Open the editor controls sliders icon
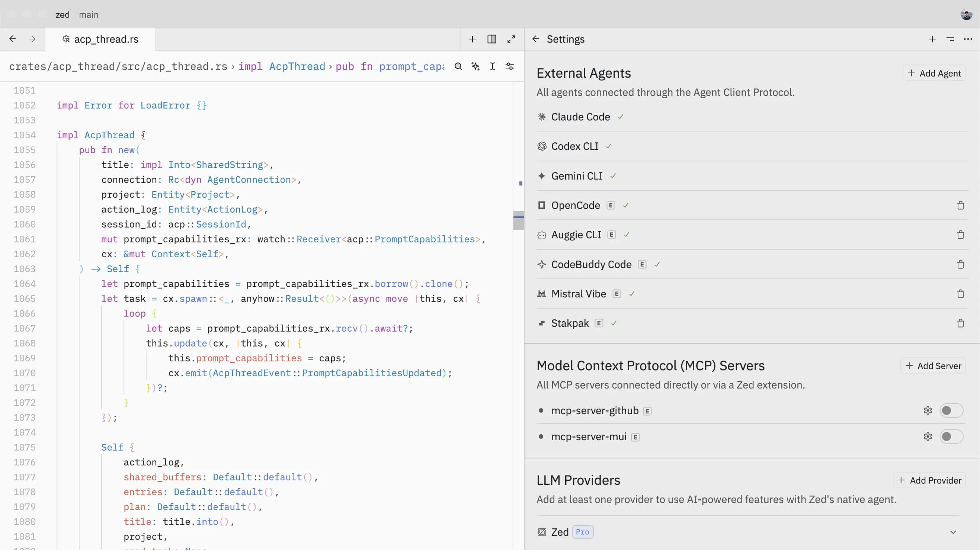 click(x=510, y=67)
